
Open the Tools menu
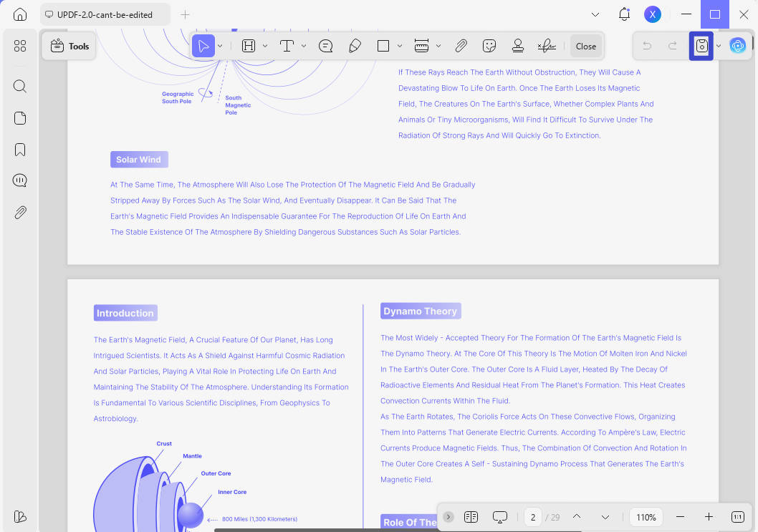[69, 47]
